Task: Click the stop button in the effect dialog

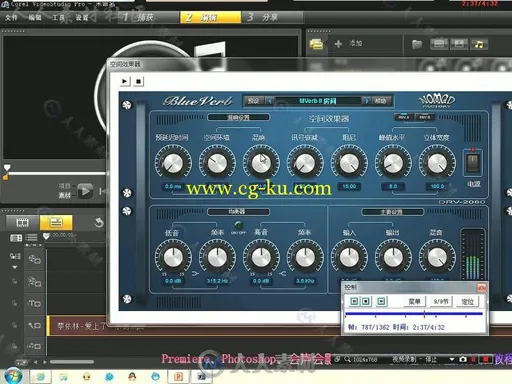Action: (139, 81)
